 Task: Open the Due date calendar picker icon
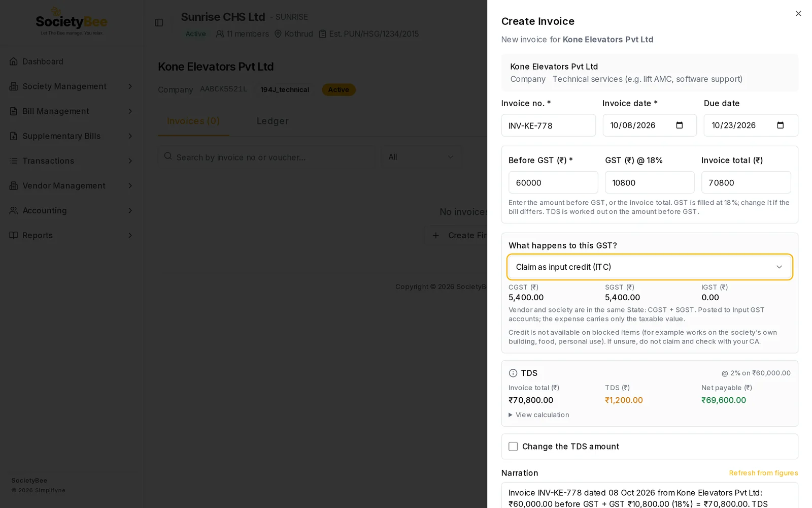coord(781,125)
